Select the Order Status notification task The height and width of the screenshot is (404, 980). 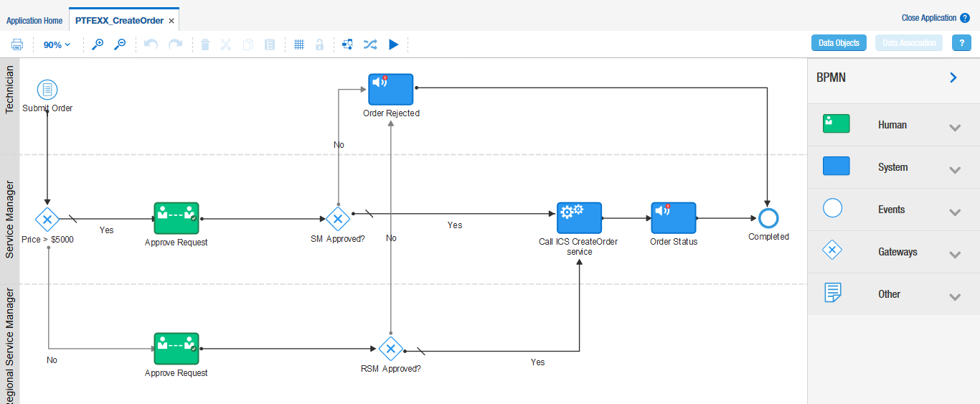tap(674, 218)
